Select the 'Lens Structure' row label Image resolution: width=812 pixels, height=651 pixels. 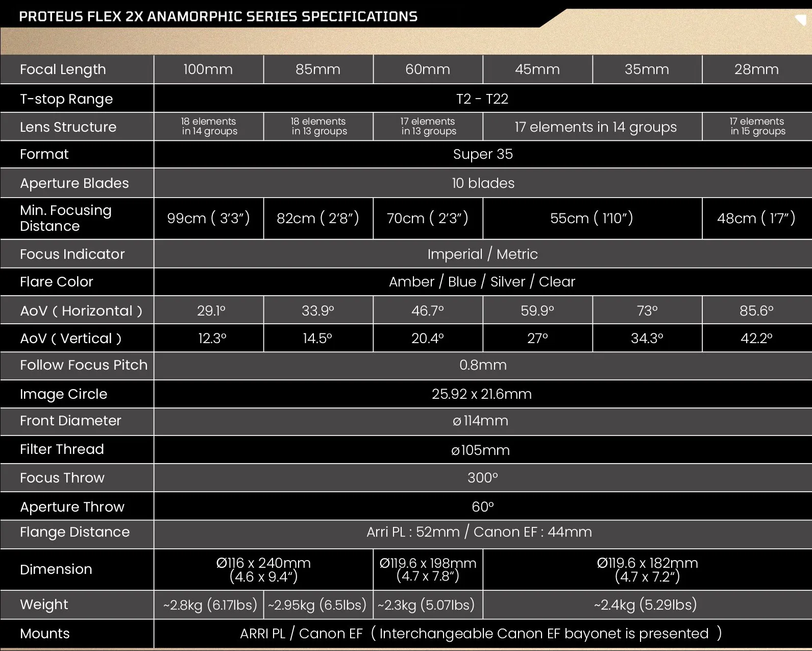click(x=68, y=127)
